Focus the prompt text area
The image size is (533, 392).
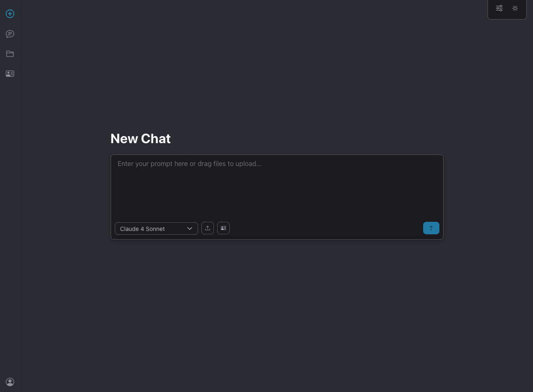pyautogui.click(x=277, y=187)
